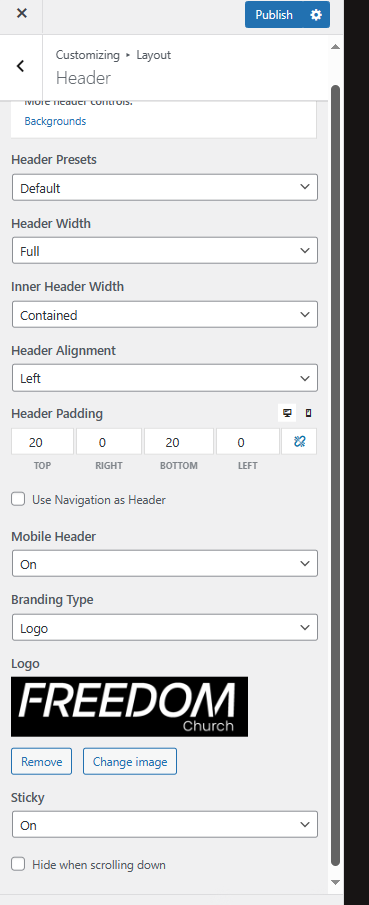The image size is (369, 905).
Task: Open the Branding Type dropdown
Action: click(x=165, y=628)
